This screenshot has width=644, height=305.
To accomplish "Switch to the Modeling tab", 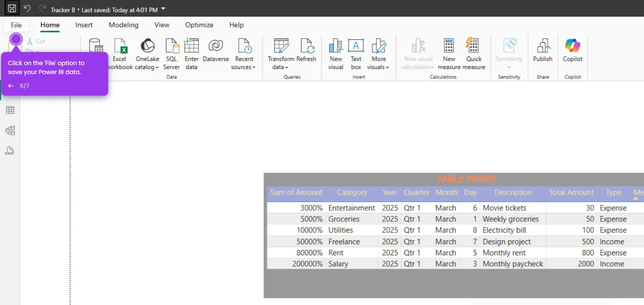I will click(123, 25).
